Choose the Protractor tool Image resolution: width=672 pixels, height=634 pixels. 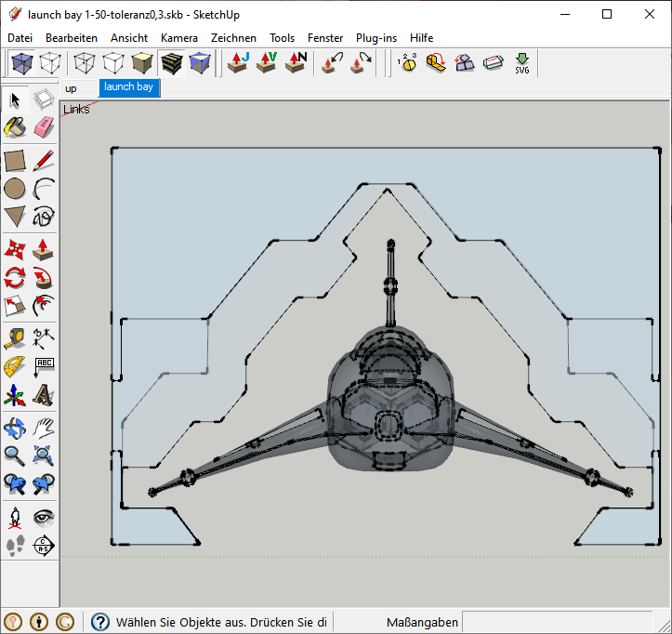click(x=15, y=366)
